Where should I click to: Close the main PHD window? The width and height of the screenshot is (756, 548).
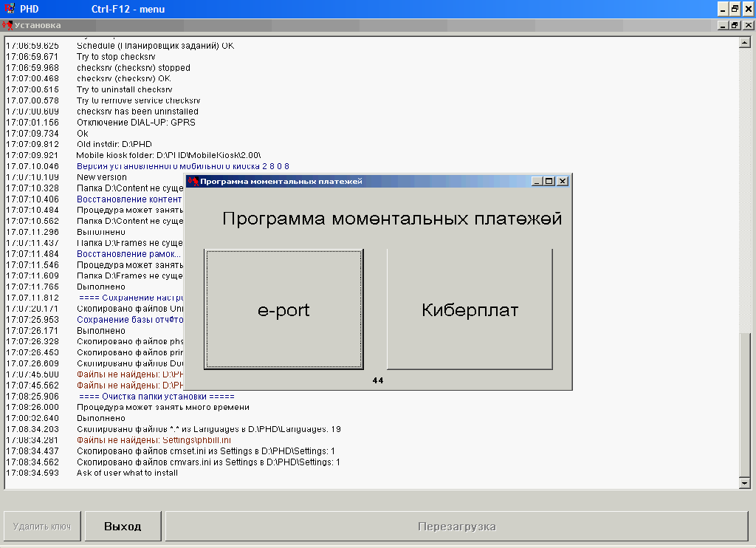749,9
